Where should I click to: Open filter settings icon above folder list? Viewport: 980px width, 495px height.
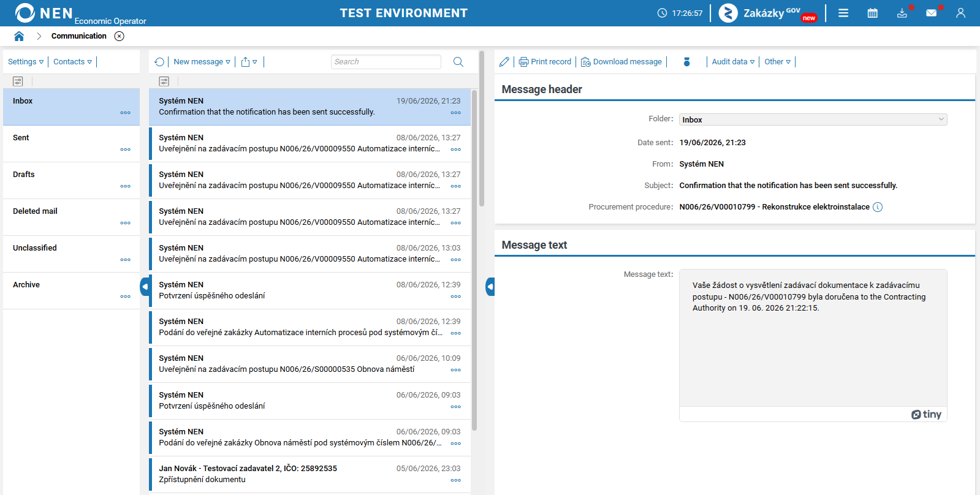point(18,81)
